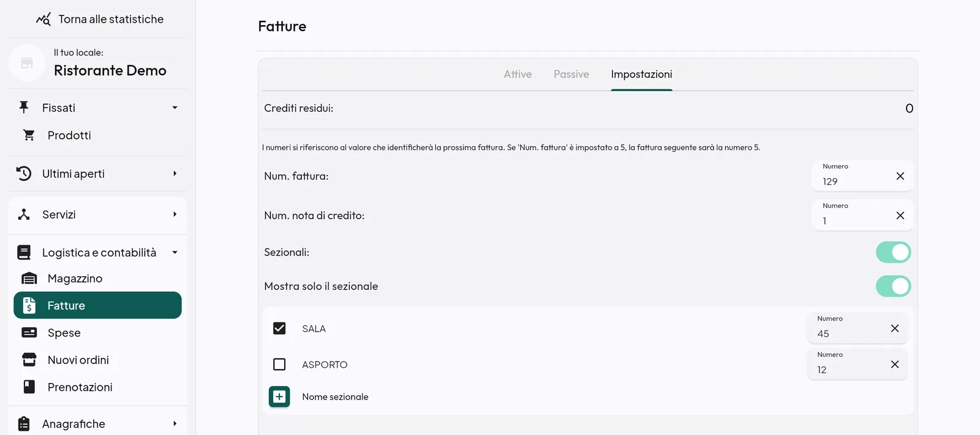The height and width of the screenshot is (435, 980).
Task: Switch to the Attive tab
Action: tap(518, 74)
